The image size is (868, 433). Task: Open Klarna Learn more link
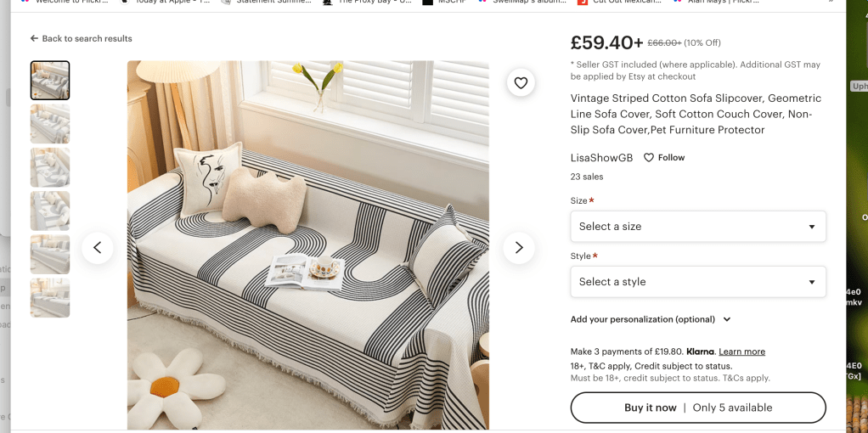point(741,351)
